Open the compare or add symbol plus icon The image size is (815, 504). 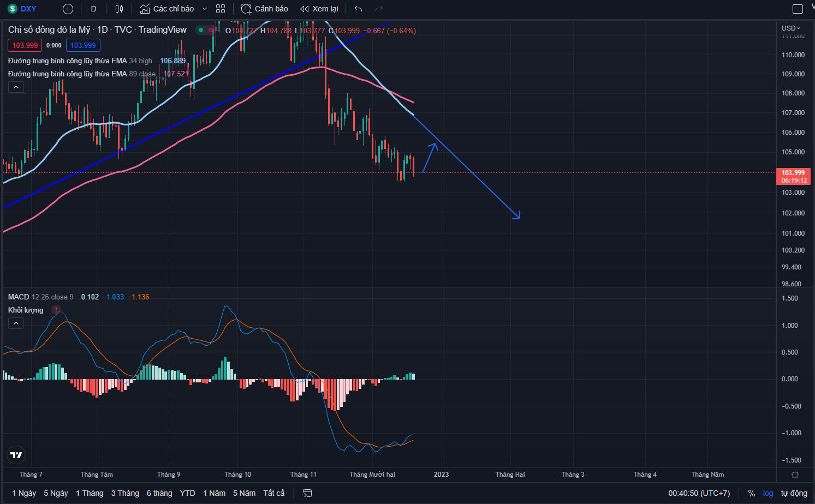pos(68,9)
